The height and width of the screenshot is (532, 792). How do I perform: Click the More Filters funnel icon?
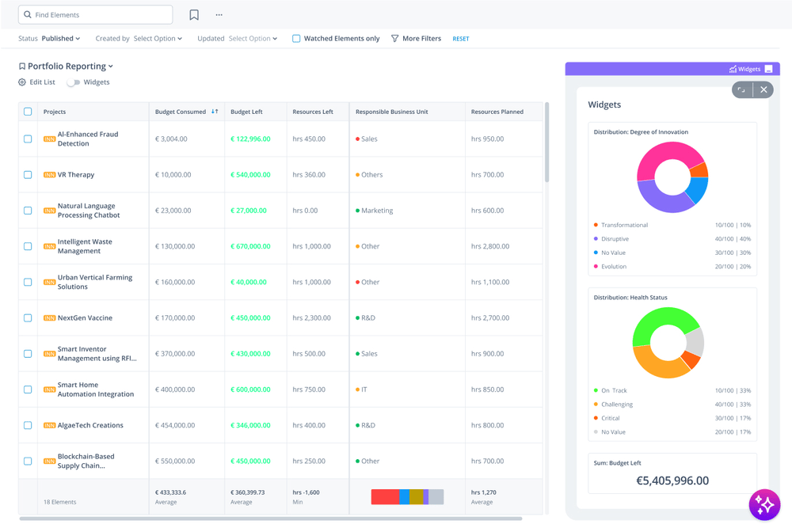[395, 38]
